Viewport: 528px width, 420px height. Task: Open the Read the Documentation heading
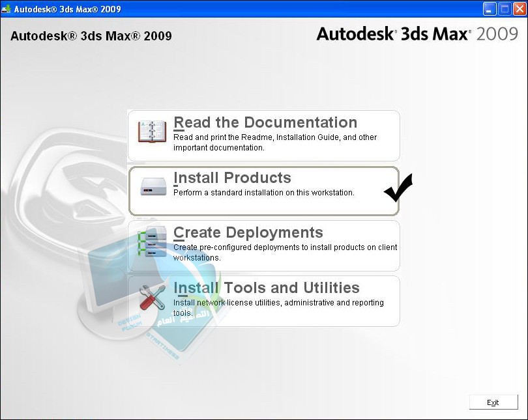[x=265, y=122]
